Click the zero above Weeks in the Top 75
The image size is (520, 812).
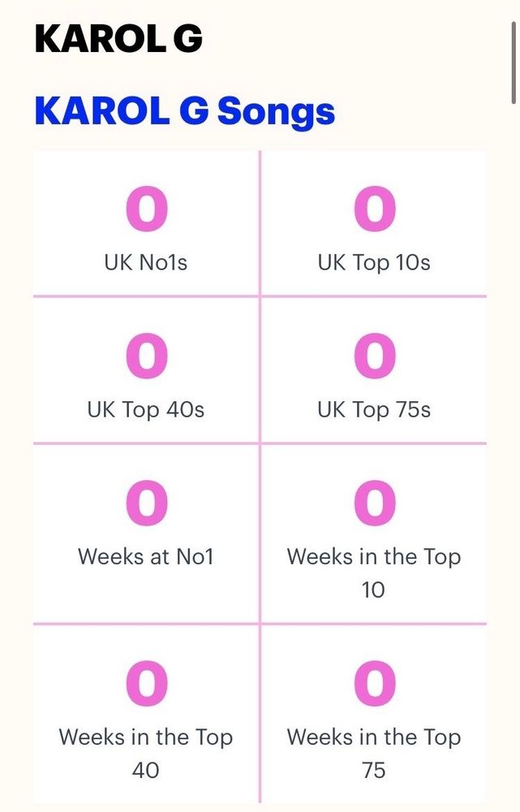coord(375,683)
